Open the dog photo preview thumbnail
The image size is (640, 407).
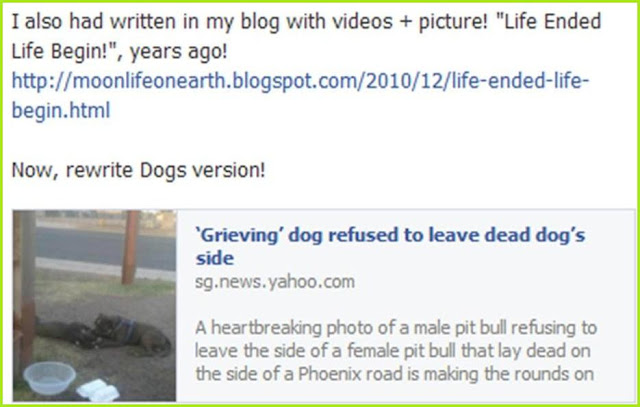pos(94,305)
